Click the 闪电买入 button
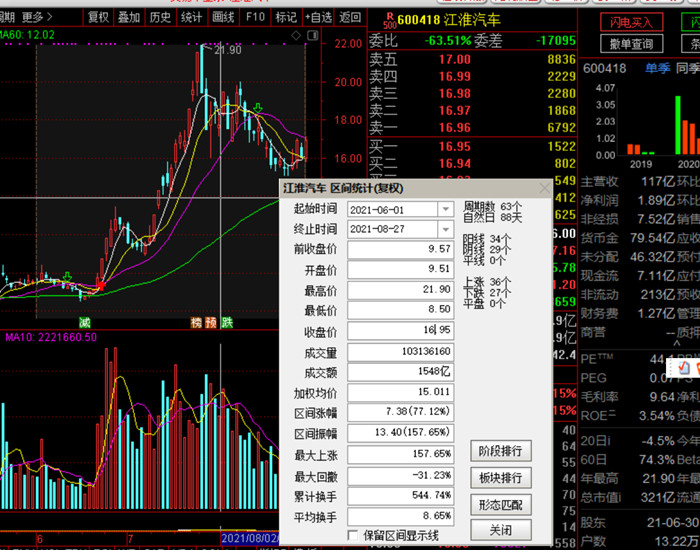This screenshot has height=550, width=700. click(631, 22)
